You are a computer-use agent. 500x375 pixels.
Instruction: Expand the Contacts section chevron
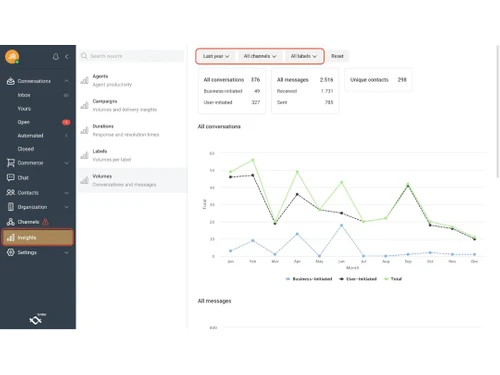[66, 193]
